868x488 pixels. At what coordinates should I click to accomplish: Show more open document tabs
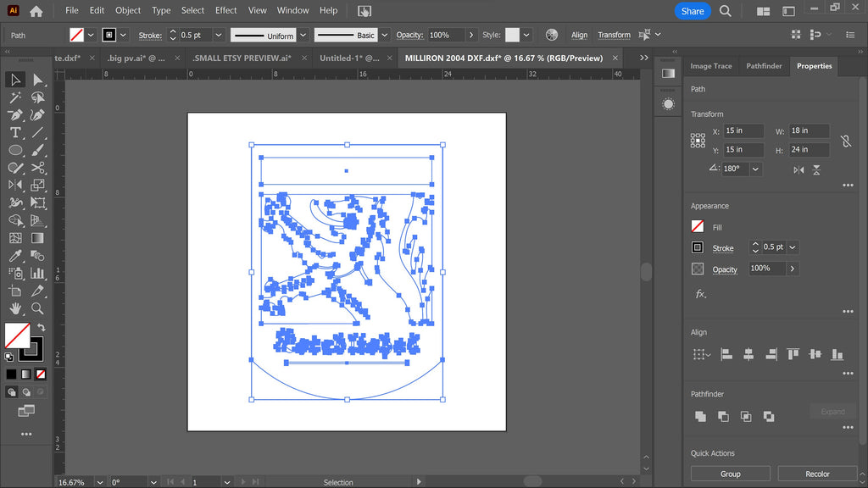coord(644,58)
